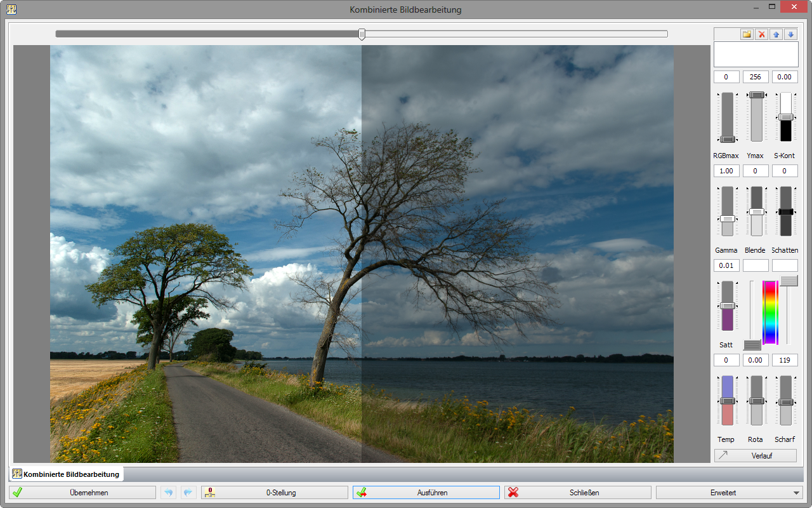
Task: Click the rainbow hue color bar
Action: [x=769, y=312]
